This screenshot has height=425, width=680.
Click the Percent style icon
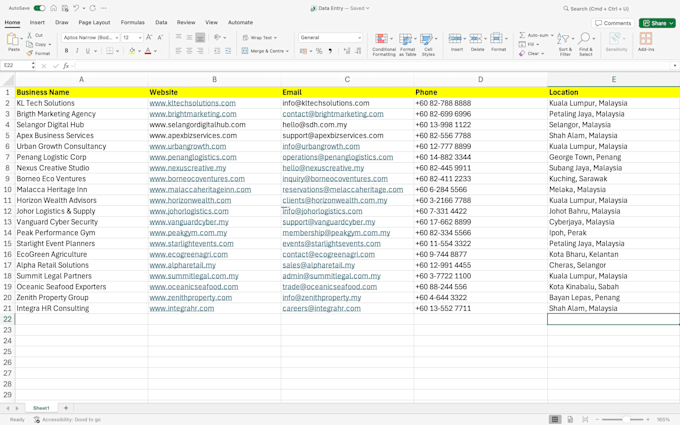319,51
